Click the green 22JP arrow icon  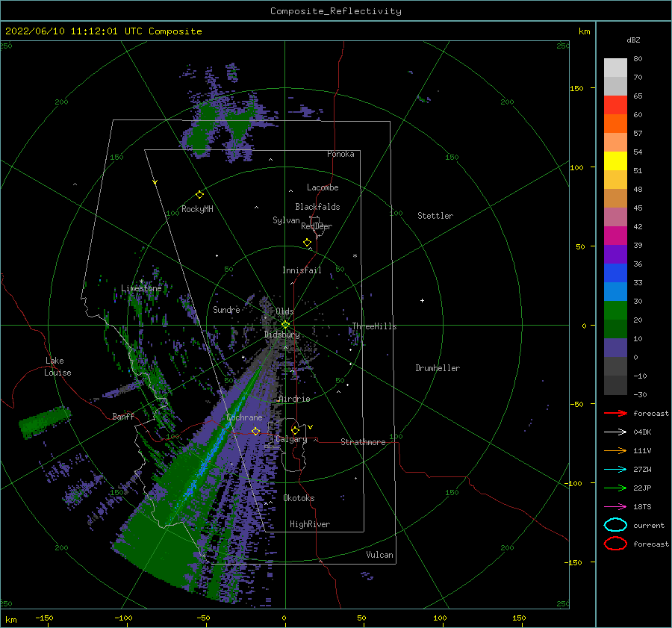(615, 488)
